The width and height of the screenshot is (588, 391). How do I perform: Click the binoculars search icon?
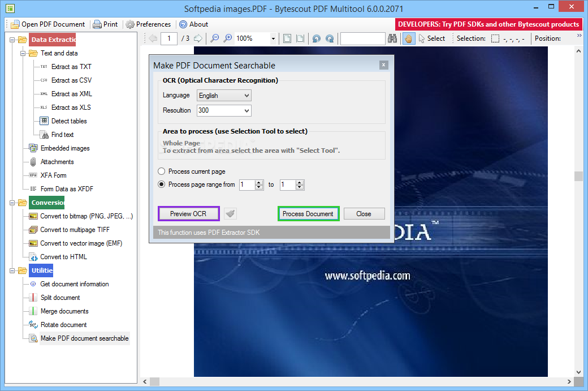point(392,38)
